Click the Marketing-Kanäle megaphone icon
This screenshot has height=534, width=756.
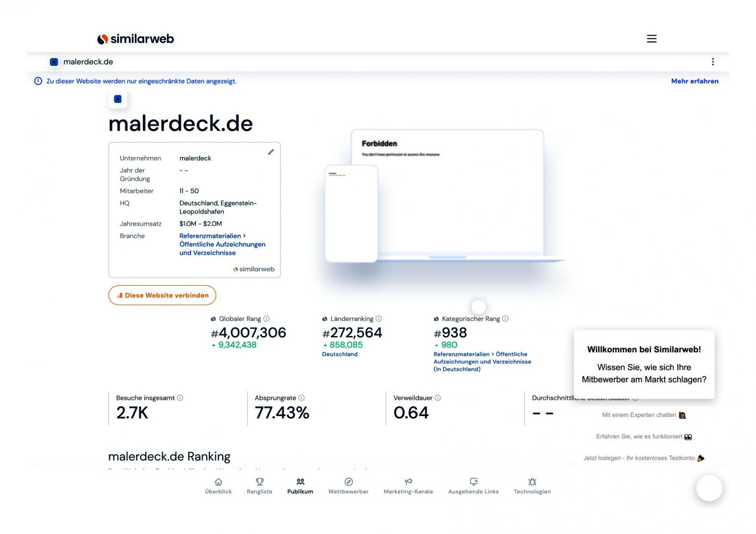(408, 482)
